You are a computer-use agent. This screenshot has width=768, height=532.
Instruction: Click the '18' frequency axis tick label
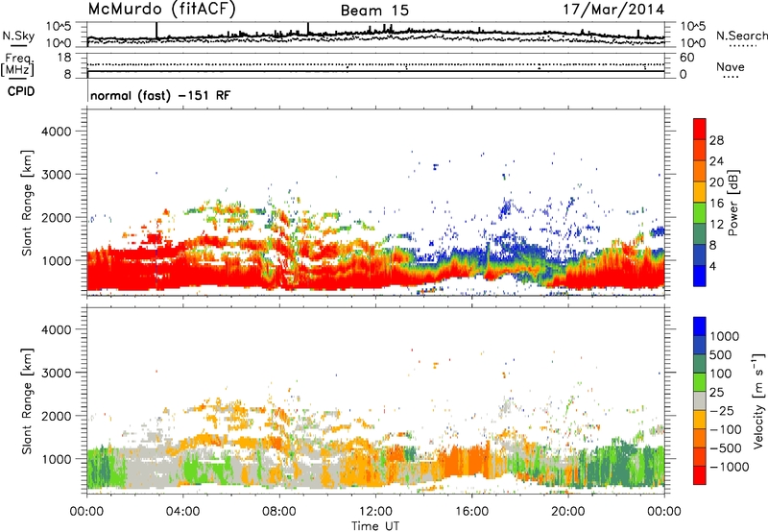point(64,58)
